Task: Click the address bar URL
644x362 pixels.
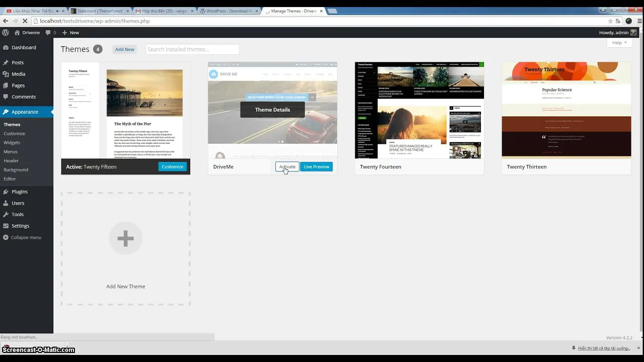Action: click(95, 21)
